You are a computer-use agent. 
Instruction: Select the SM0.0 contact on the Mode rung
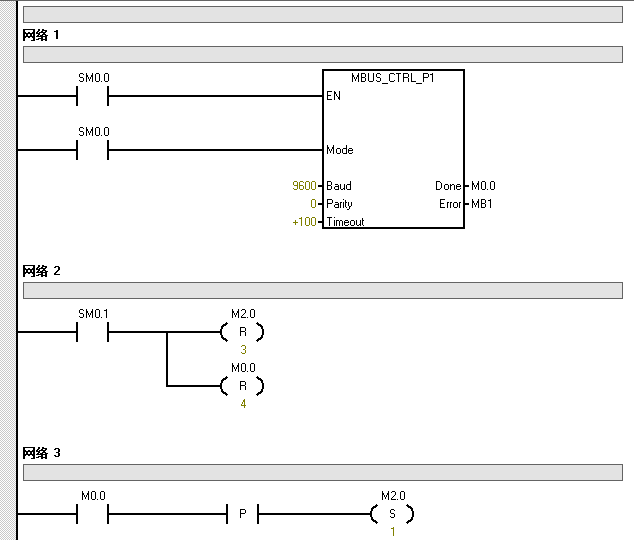[93, 151]
